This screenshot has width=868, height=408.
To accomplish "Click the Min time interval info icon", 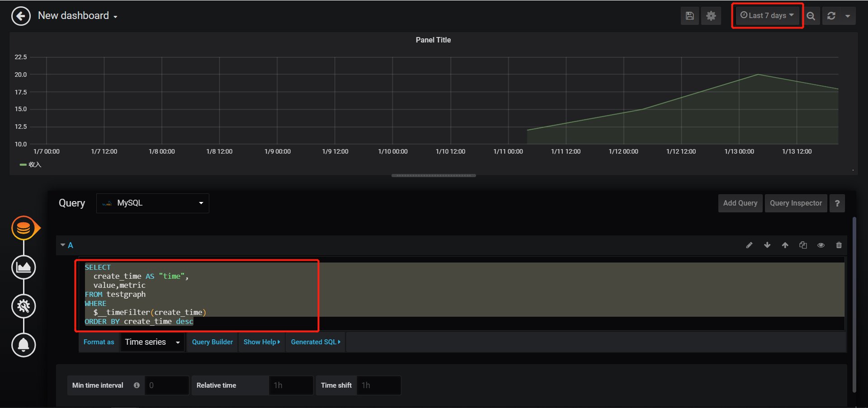I will tap(137, 385).
